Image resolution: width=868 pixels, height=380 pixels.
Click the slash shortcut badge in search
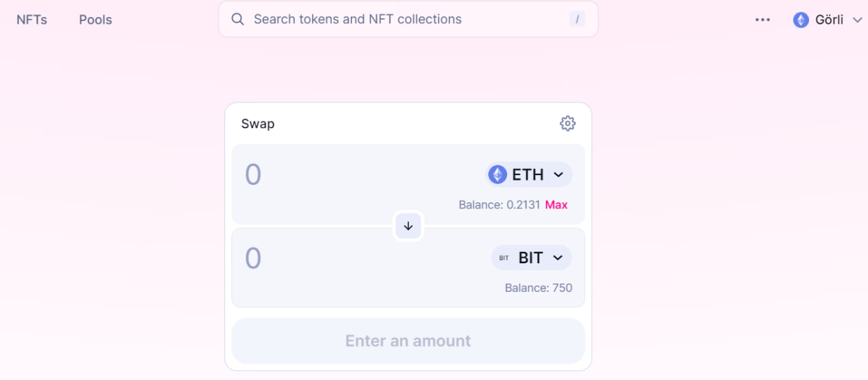577,19
